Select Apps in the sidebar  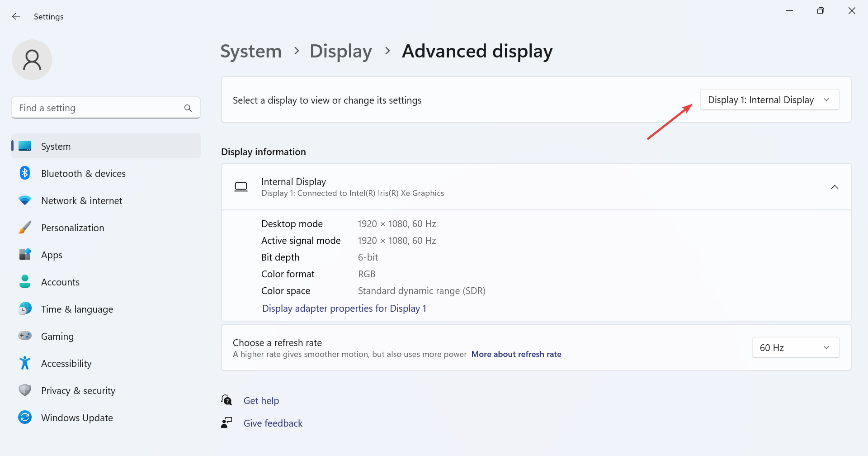pos(52,255)
